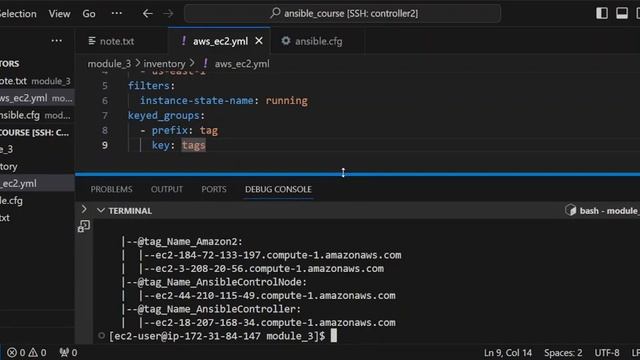The height and width of the screenshot is (360, 640).
Task: Click 'prefix: tag' on line 8
Action: (x=185, y=131)
